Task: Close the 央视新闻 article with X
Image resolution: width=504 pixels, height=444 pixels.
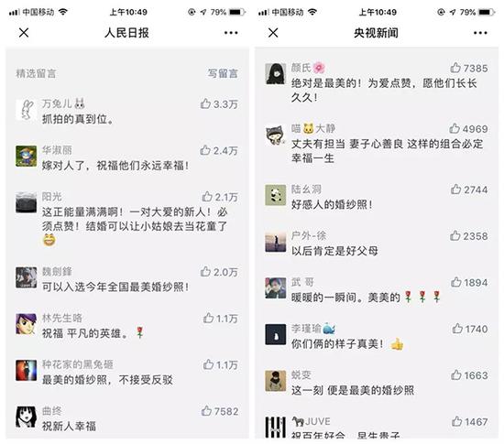Action: (x=273, y=32)
